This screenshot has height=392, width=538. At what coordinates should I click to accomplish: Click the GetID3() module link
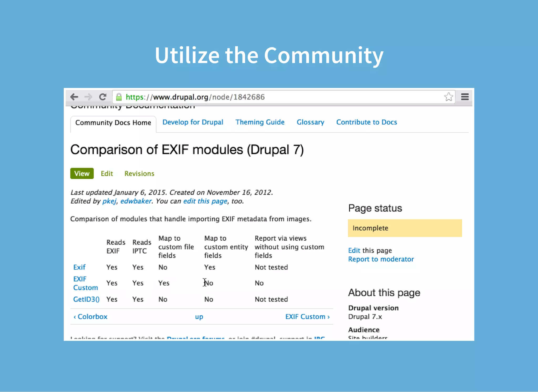[86, 299]
